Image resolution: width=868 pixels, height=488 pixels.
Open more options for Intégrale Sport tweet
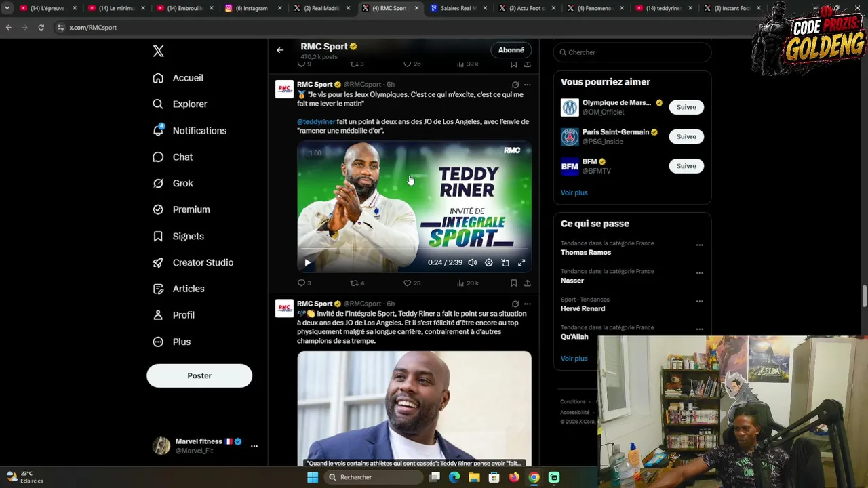pos(528,304)
